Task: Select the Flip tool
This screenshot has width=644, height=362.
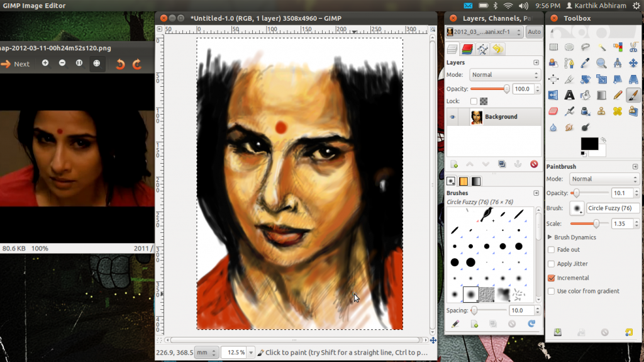Action: pos(553,96)
